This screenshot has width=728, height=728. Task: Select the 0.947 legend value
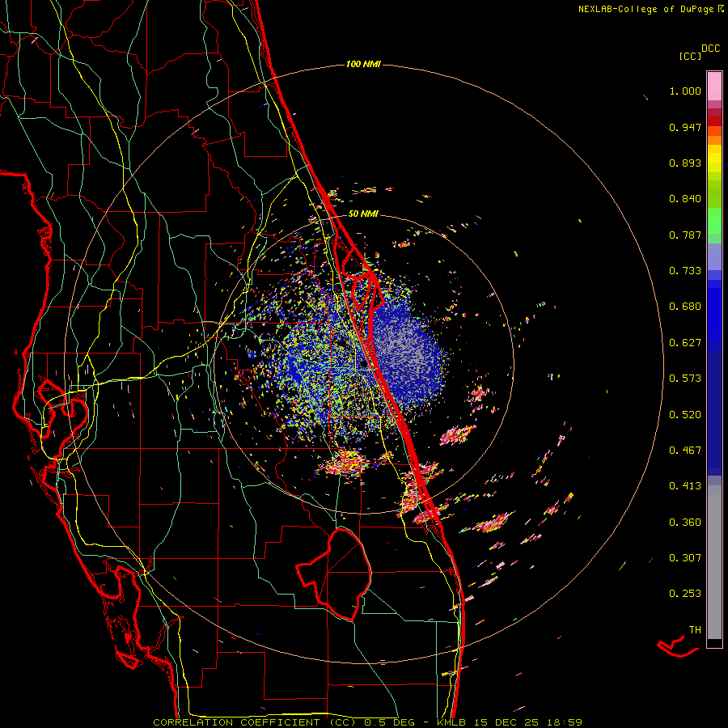(685, 127)
